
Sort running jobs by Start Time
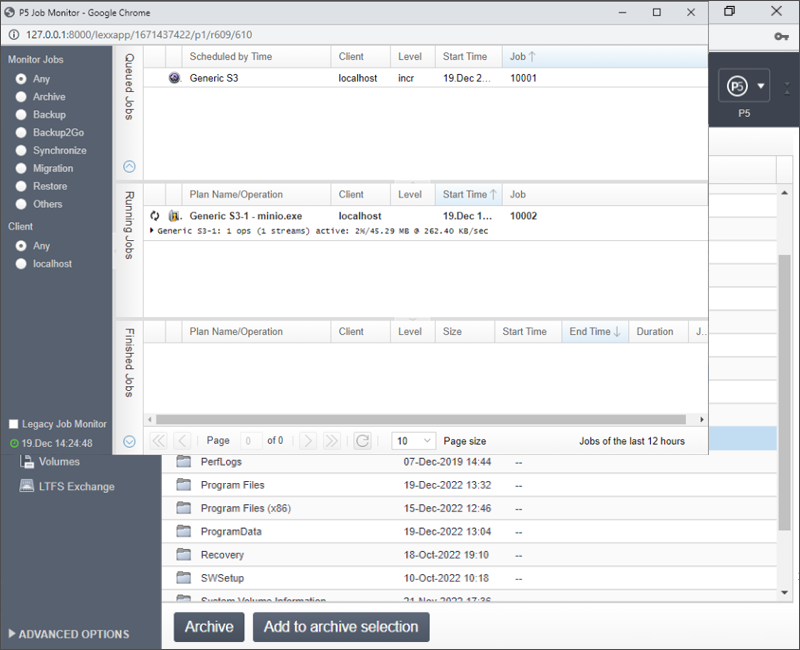[x=468, y=194]
